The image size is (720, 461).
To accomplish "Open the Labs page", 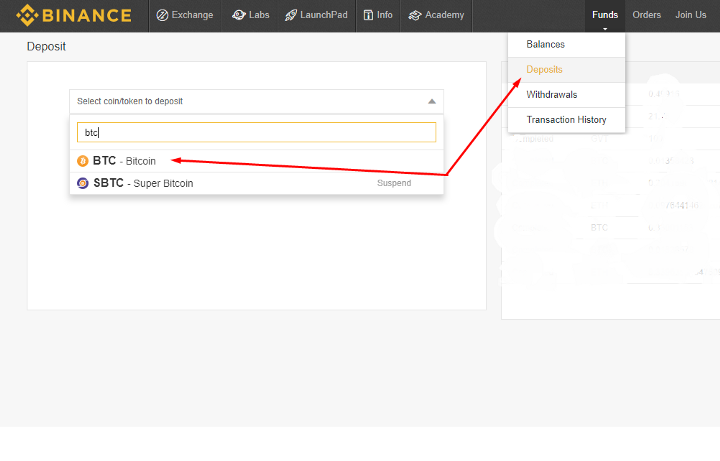I will pyautogui.click(x=251, y=15).
